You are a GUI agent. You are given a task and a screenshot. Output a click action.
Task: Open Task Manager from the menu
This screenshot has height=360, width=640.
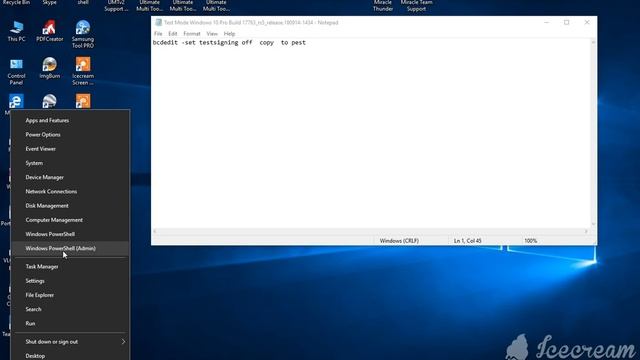tap(70, 267)
